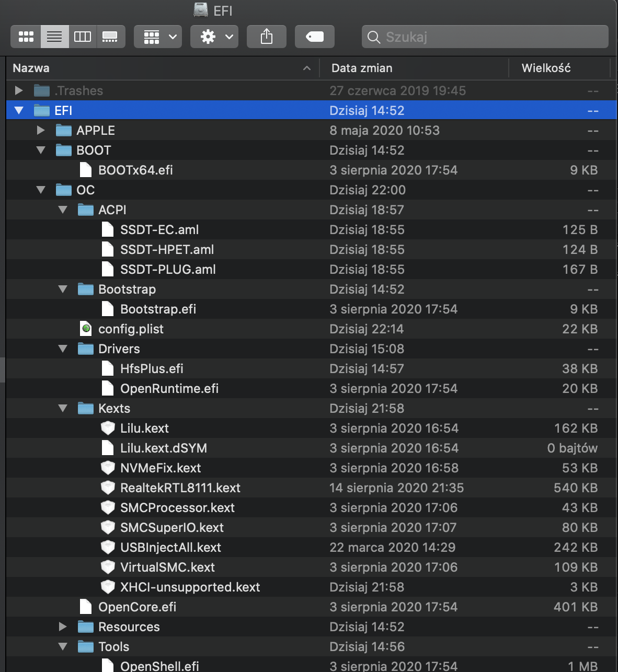Open the gear Action menu
The image size is (618, 672).
pyautogui.click(x=214, y=37)
